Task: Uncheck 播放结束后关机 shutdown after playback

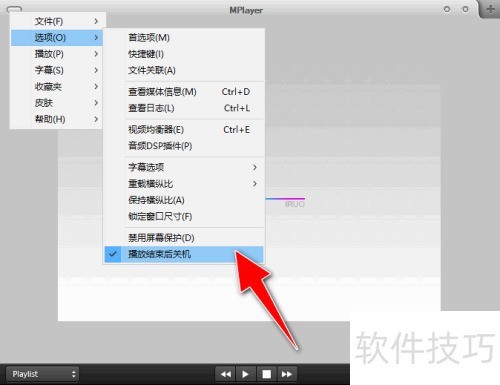Action: click(184, 254)
